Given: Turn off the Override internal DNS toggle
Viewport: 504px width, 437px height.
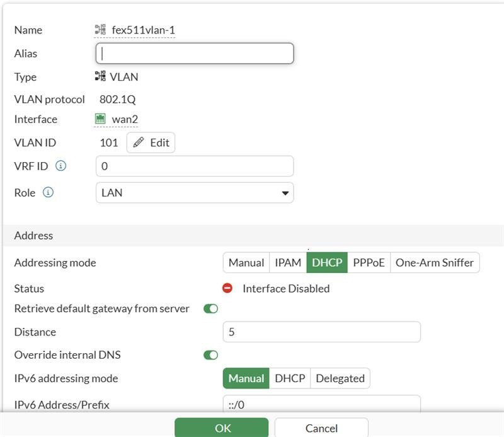Looking at the screenshot, I should (x=211, y=354).
